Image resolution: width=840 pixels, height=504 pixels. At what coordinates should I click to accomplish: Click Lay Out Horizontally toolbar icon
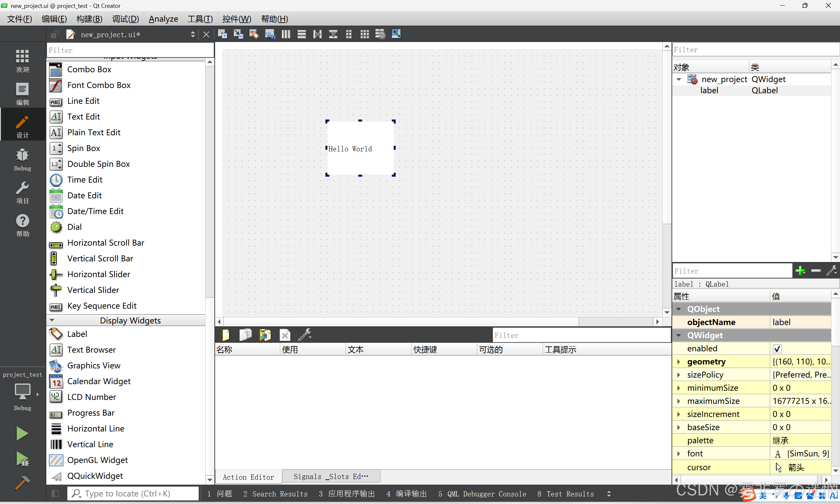[x=286, y=34]
